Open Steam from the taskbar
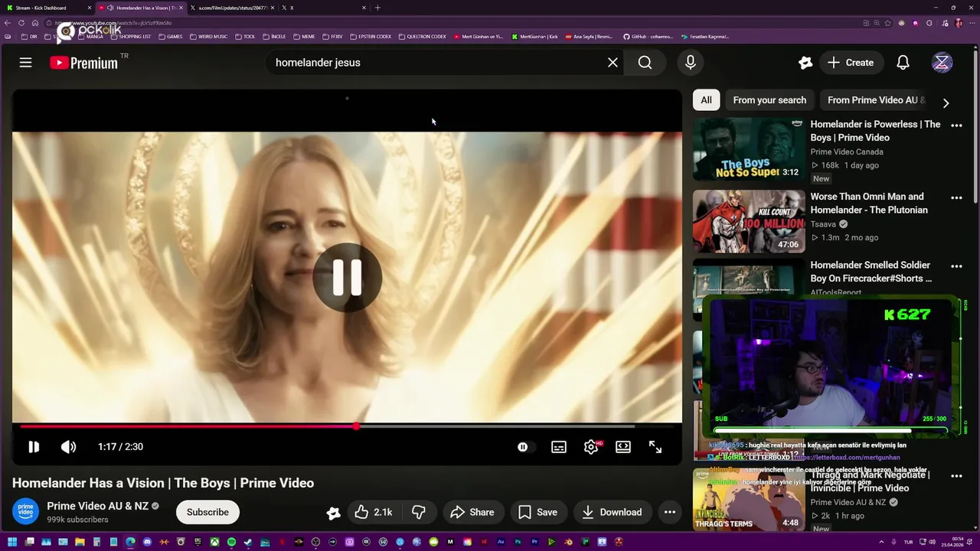980x551 pixels. [248, 542]
